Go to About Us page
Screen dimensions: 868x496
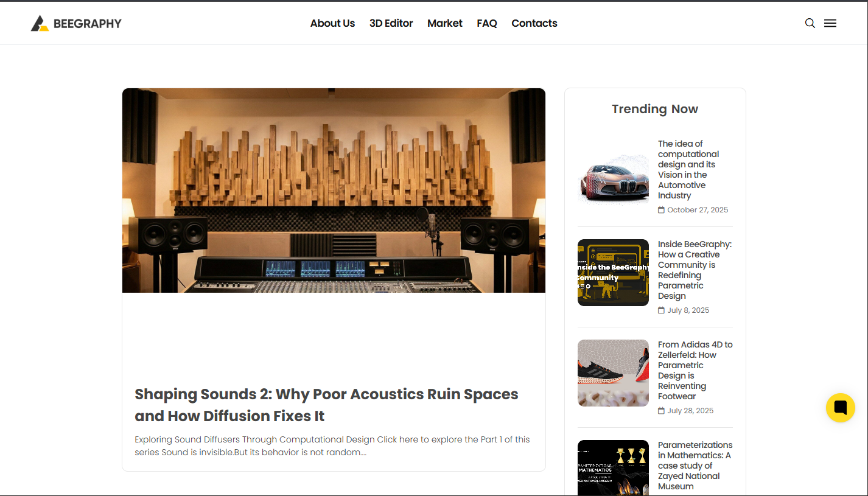[x=332, y=23]
